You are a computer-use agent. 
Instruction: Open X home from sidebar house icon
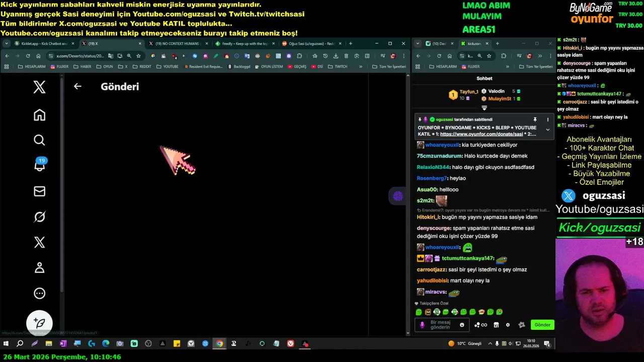pyautogui.click(x=39, y=115)
